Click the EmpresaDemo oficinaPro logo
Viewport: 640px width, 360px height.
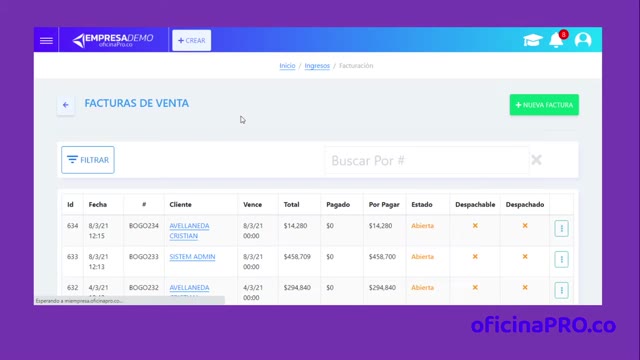[x=113, y=40]
